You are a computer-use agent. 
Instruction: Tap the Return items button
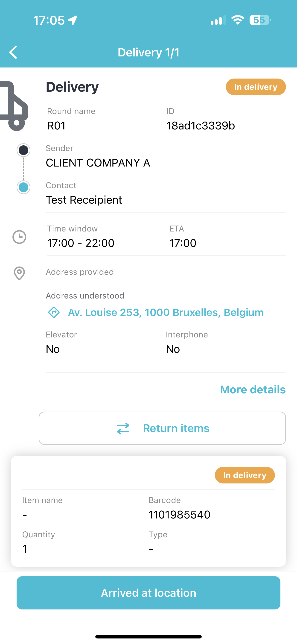pyautogui.click(x=162, y=428)
